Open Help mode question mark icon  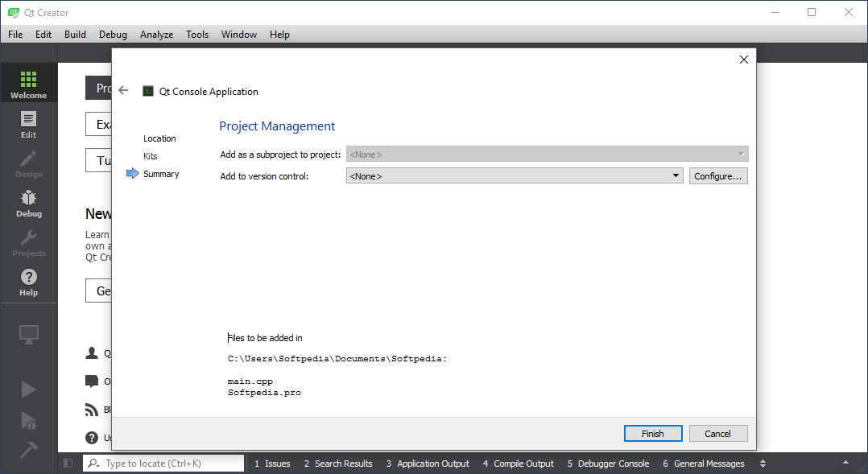tap(28, 282)
